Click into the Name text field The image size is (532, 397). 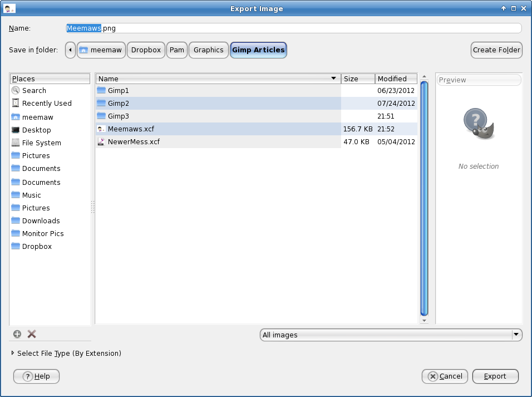pos(293,28)
